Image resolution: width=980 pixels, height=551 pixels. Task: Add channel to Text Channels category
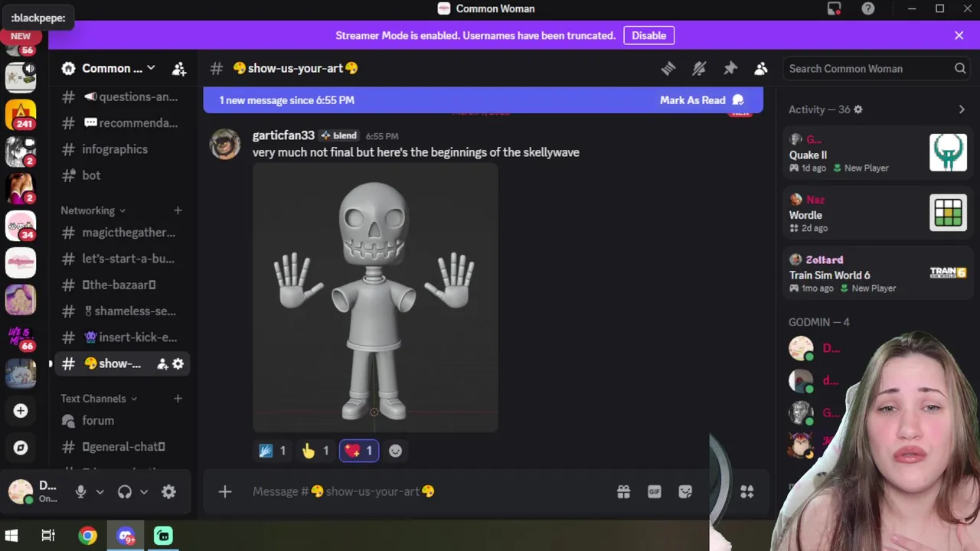click(178, 399)
